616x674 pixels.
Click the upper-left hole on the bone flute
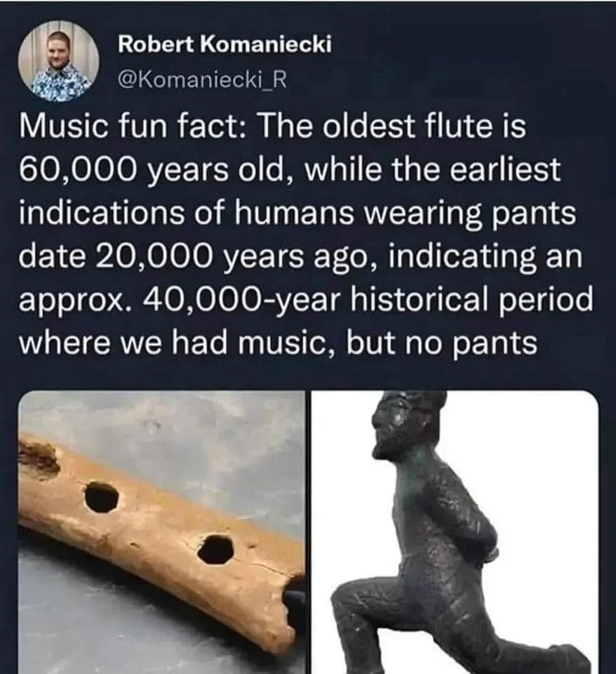101,497
